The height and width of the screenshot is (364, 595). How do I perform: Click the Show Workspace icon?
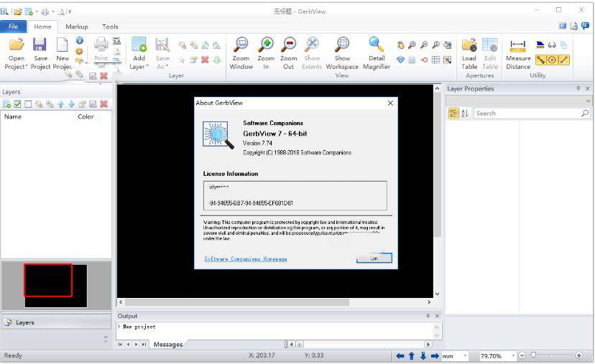[342, 45]
